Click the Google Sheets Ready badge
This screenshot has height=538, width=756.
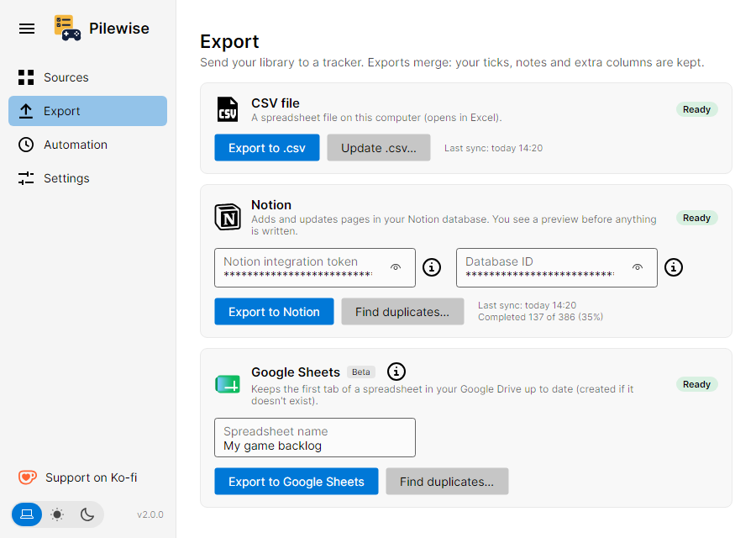click(696, 384)
